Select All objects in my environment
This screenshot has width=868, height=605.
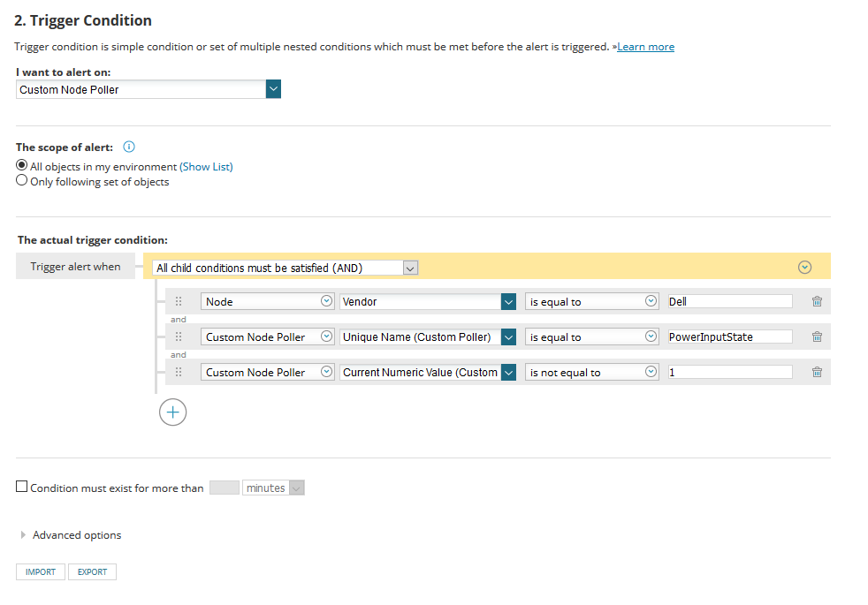[x=22, y=166]
